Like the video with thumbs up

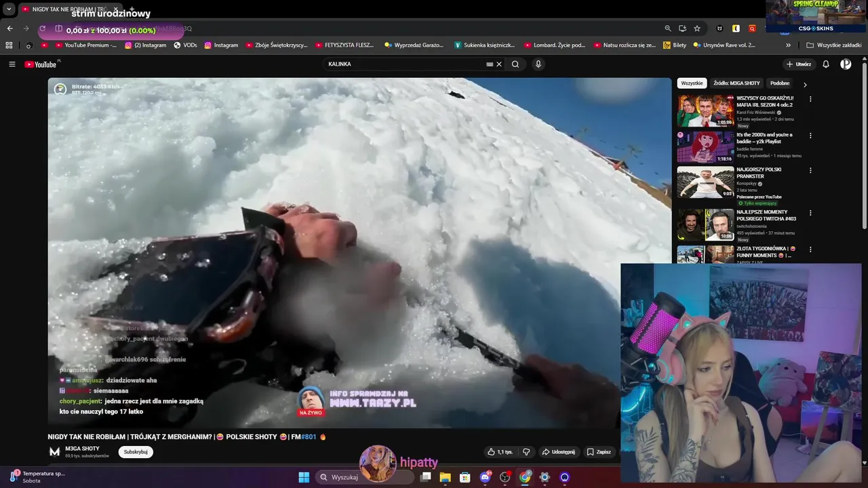click(x=500, y=452)
